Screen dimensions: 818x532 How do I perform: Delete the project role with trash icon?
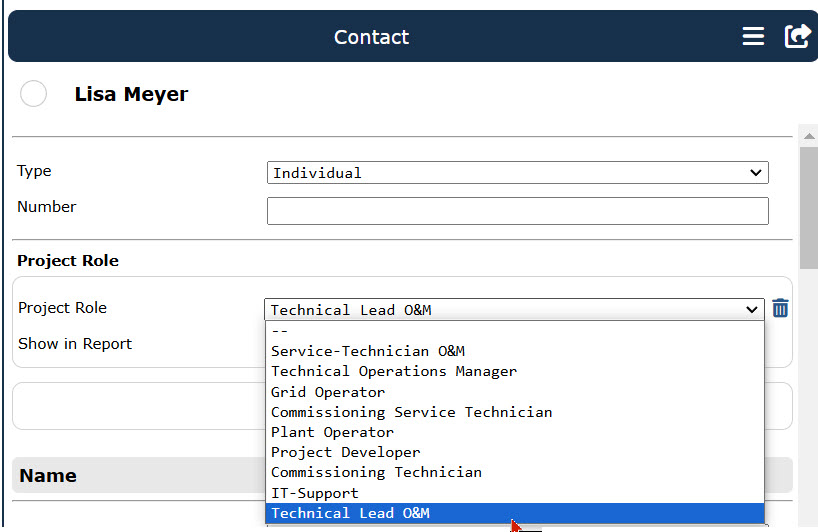click(780, 308)
